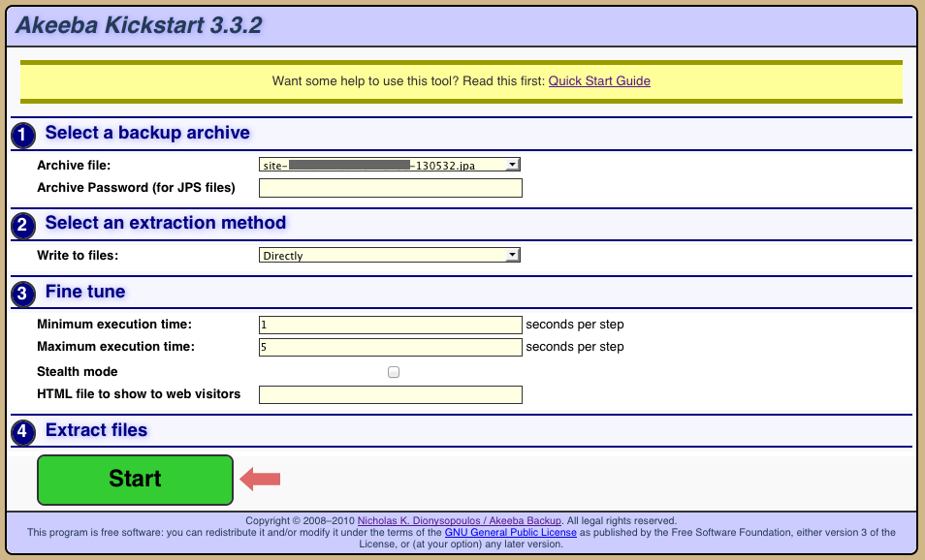
Task: Click the Minimum execution time field
Action: click(x=390, y=325)
